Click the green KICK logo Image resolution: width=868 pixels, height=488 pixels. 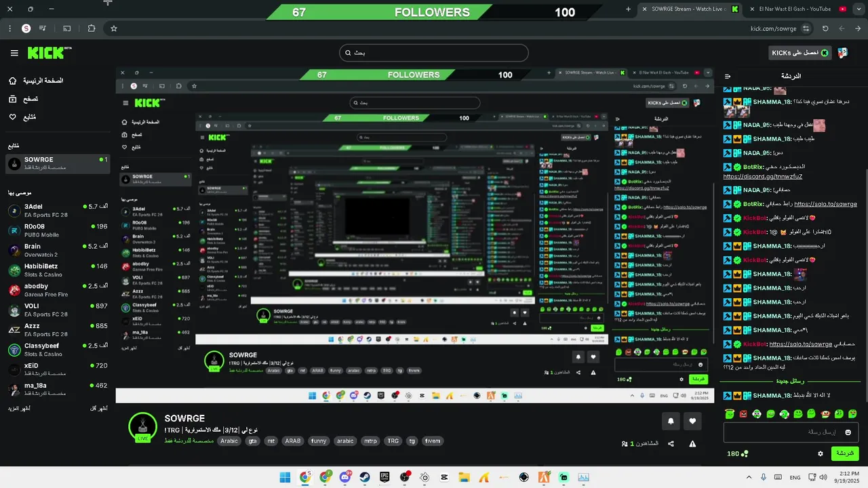pyautogui.click(x=49, y=53)
